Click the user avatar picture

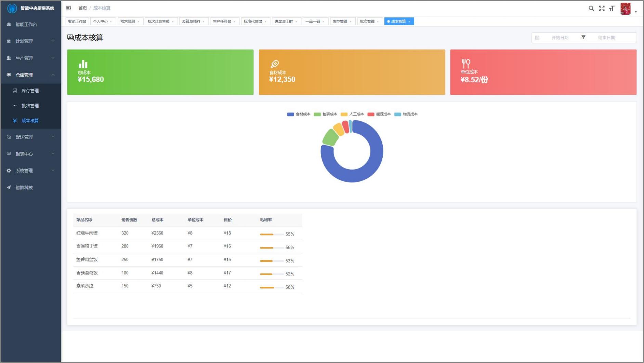pos(625,9)
